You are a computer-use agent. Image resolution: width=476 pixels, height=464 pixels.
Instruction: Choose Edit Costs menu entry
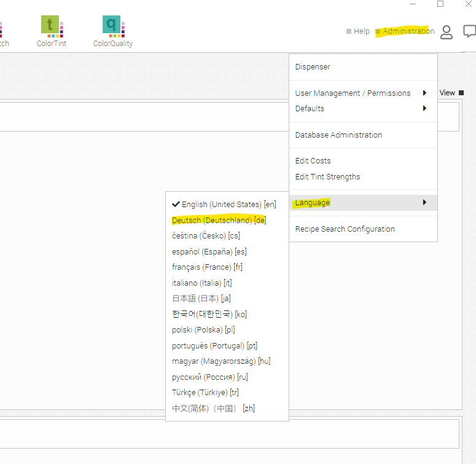[363, 160]
